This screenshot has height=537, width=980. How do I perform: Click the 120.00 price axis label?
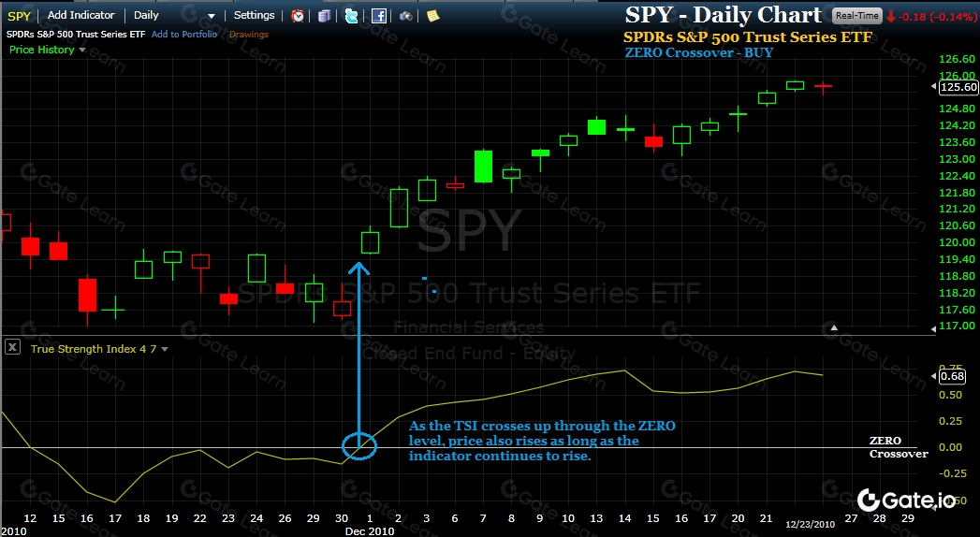[957, 242]
